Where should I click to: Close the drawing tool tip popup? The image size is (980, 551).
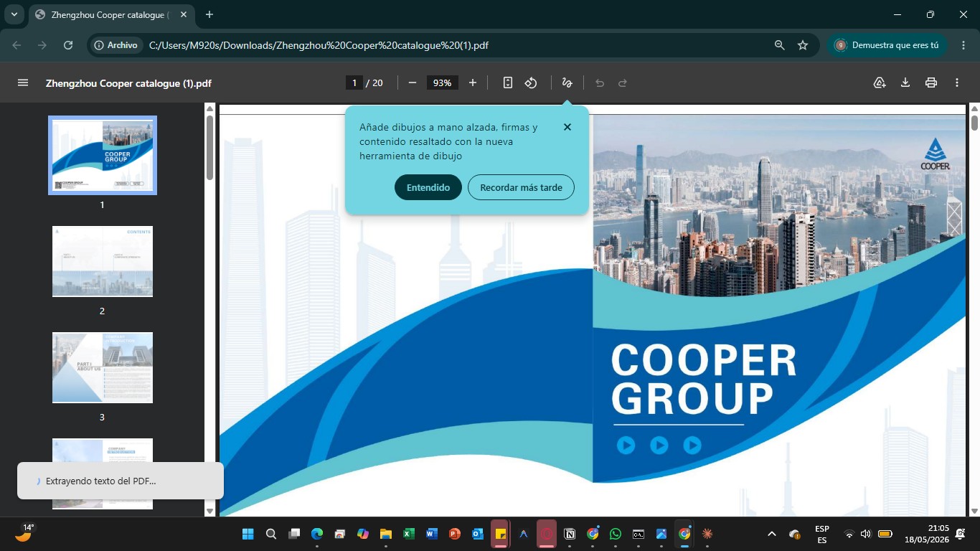click(567, 127)
